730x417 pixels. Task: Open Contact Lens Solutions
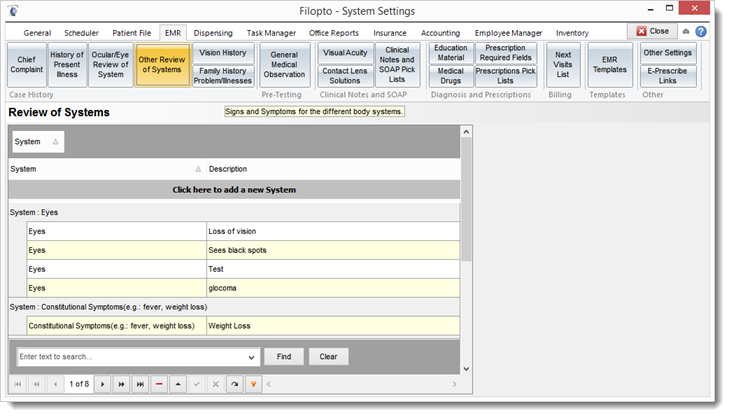[x=345, y=76]
